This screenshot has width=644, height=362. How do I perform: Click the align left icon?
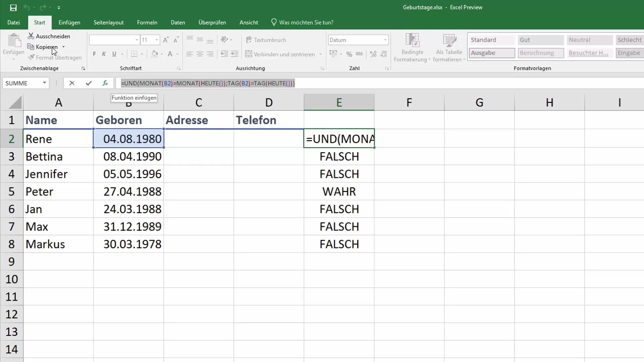pyautogui.click(x=190, y=54)
